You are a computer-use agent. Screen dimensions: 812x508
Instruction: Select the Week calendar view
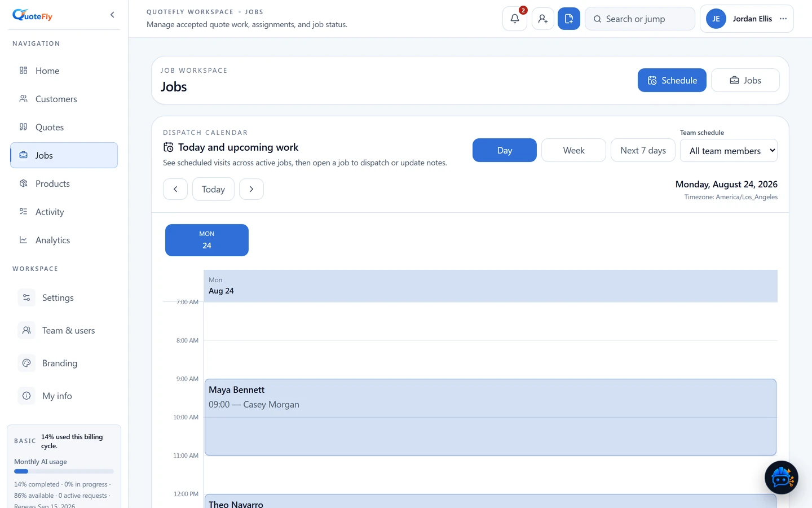(574, 150)
